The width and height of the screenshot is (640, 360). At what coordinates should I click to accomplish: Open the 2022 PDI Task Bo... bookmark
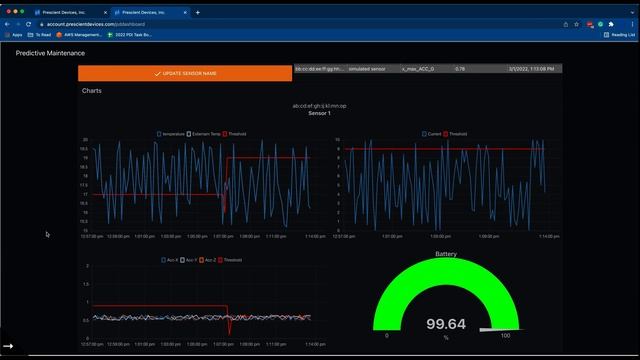point(129,35)
